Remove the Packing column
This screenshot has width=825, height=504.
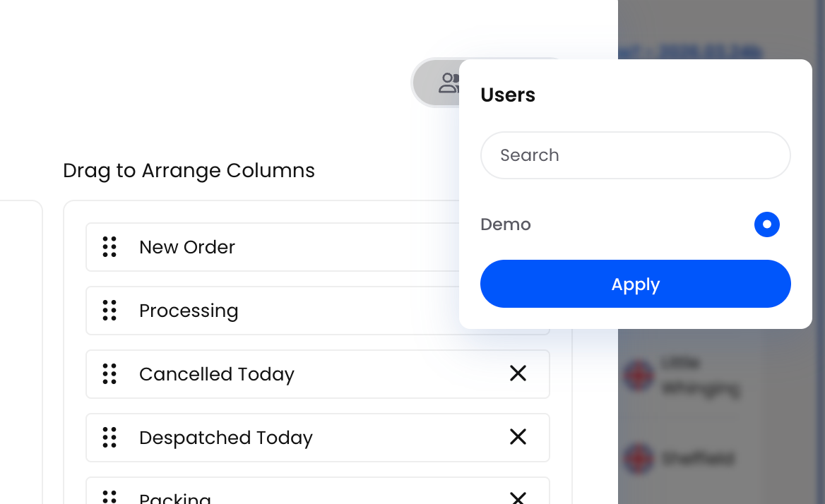[x=518, y=498]
